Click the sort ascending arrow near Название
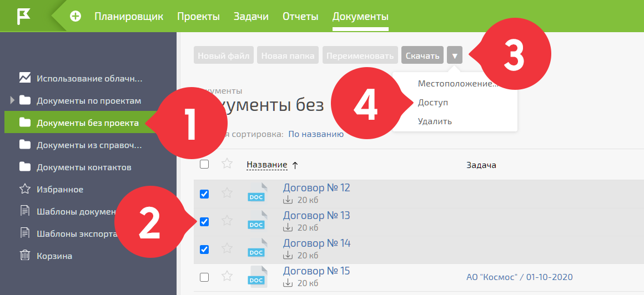Image resolution: width=644 pixels, height=295 pixels. pos(295,165)
